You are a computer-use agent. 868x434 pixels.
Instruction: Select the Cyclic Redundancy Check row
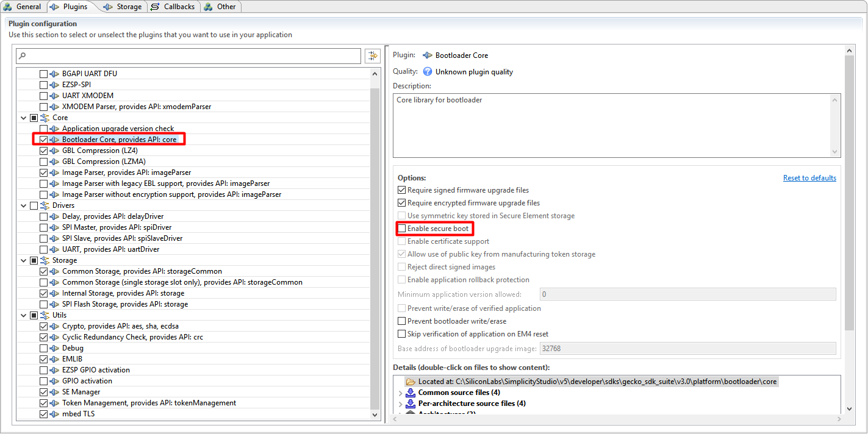tap(194, 337)
